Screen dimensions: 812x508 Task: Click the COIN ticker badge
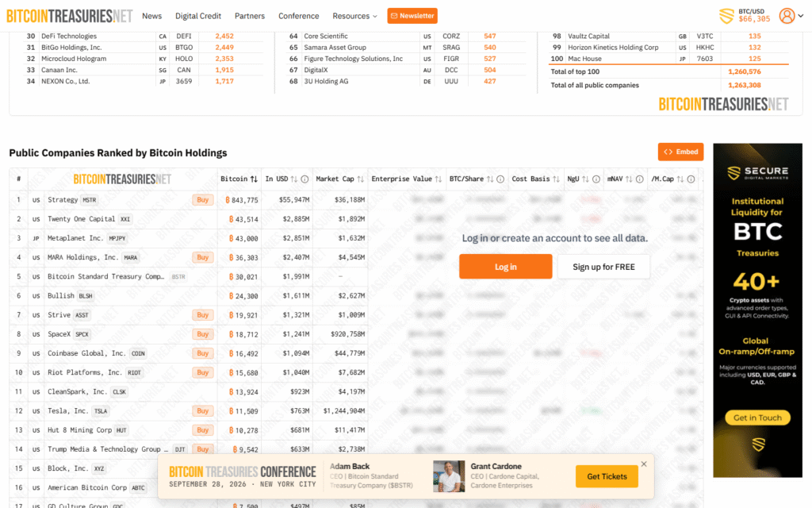(x=138, y=353)
